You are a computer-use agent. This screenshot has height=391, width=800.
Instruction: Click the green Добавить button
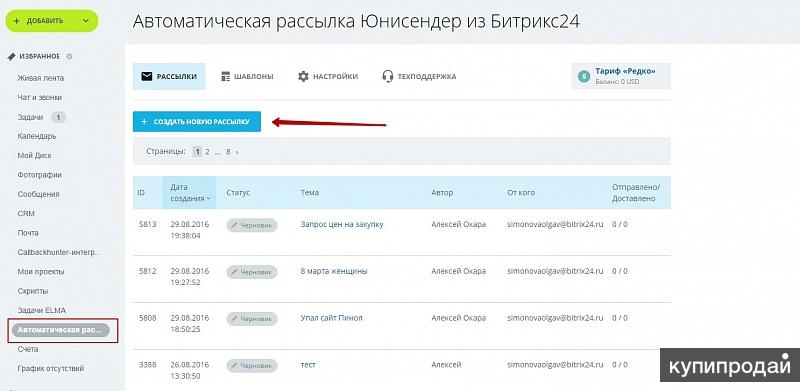point(52,21)
